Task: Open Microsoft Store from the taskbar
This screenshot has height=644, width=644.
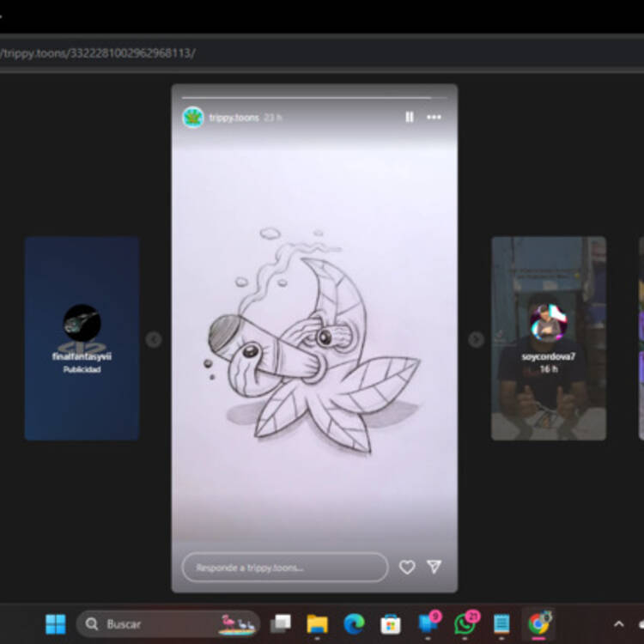Action: click(391, 624)
